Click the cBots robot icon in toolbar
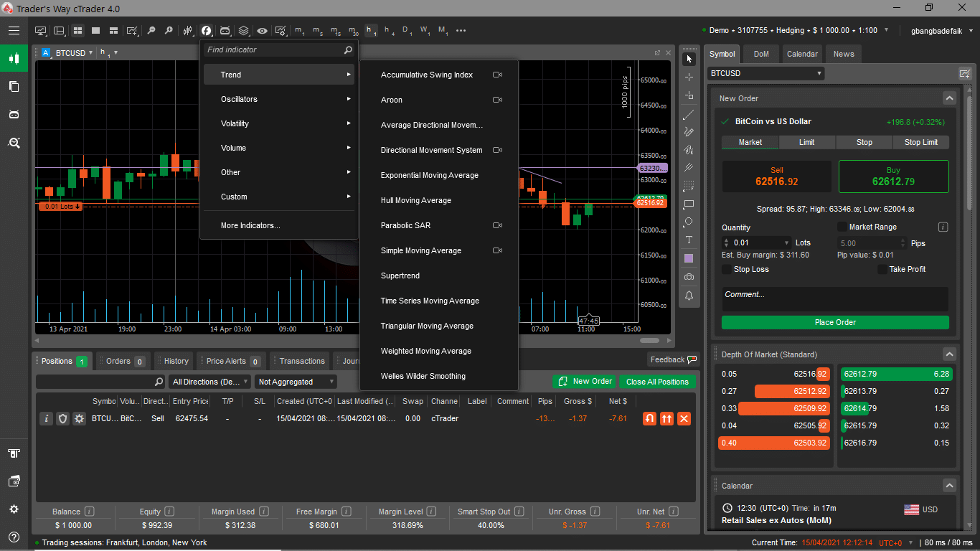This screenshot has width=980, height=551. pos(225,31)
